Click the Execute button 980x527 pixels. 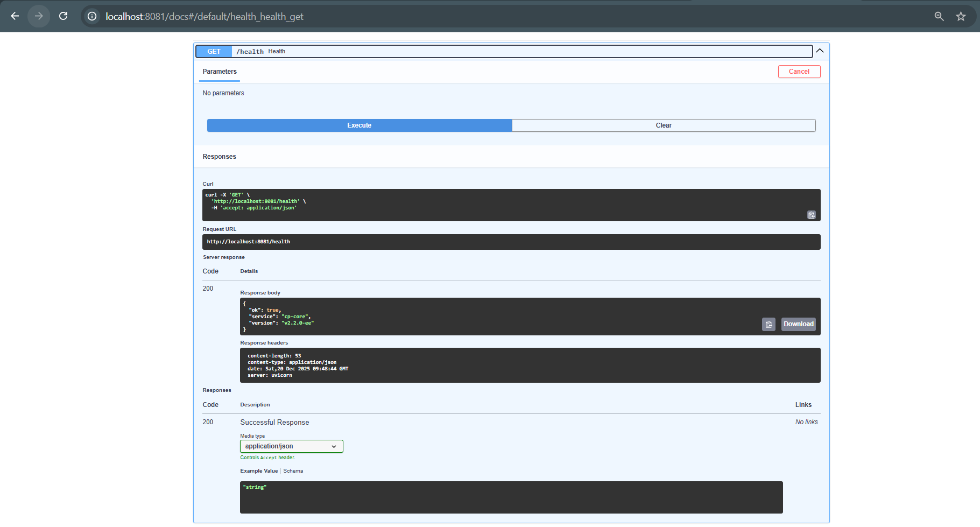pos(359,125)
